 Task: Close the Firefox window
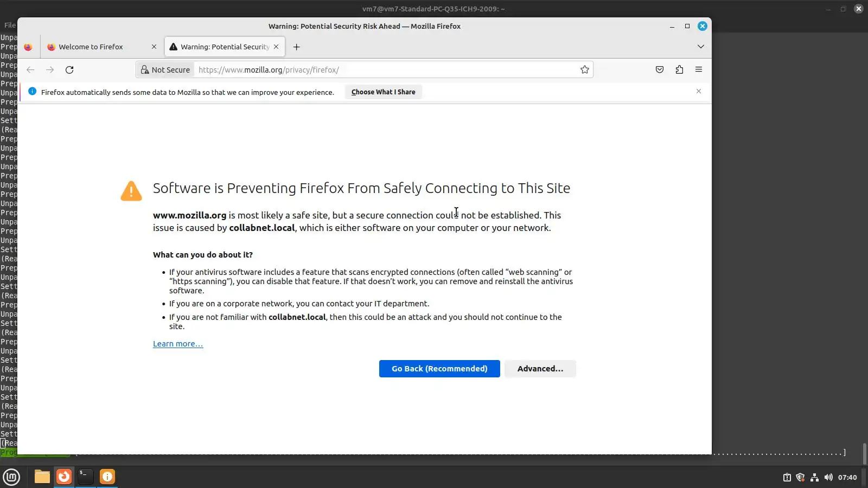pyautogui.click(x=703, y=26)
